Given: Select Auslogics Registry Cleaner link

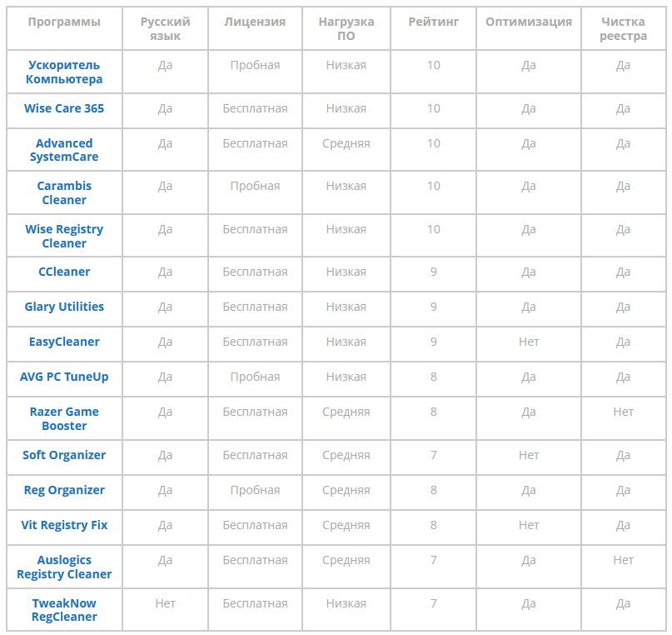Looking at the screenshot, I should 64,567.
